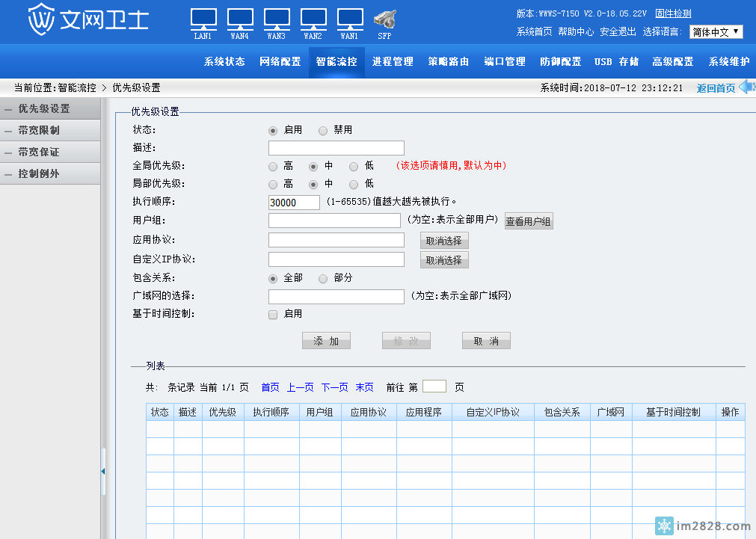This screenshot has width=756, height=539.
Task: Open the 简体中文 language dropdown
Action: (716, 32)
